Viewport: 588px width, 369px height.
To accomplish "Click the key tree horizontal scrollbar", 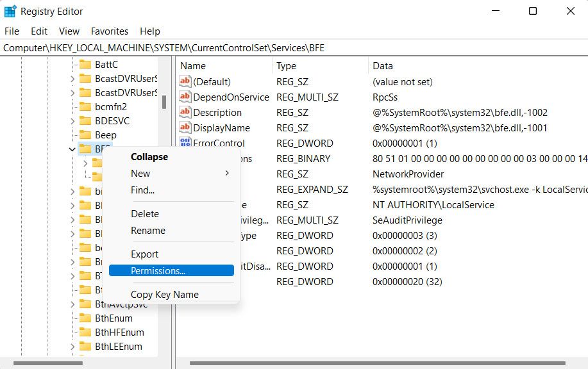I will 48,363.
